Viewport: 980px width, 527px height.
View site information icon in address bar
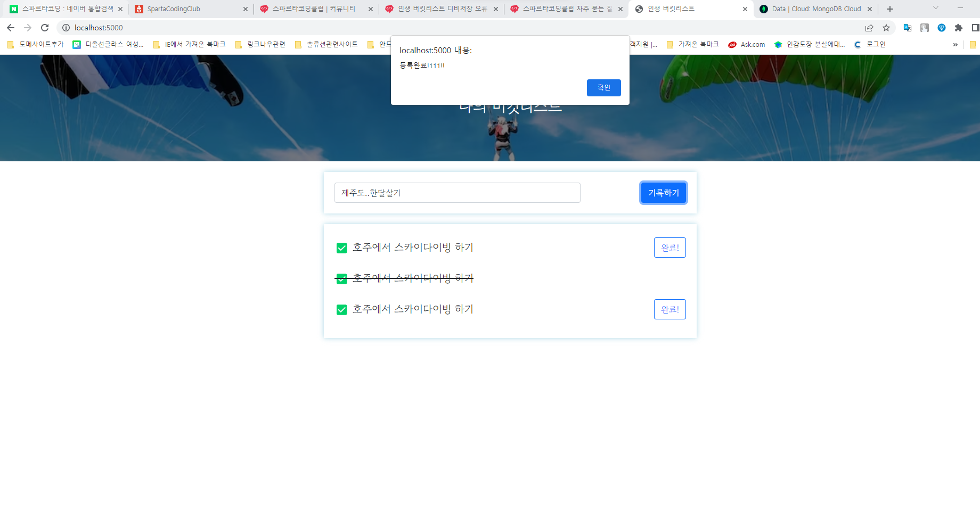click(66, 28)
